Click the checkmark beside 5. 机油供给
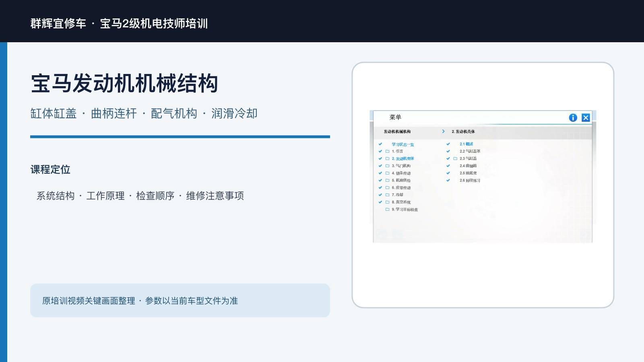This screenshot has width=644, height=362. point(380,180)
